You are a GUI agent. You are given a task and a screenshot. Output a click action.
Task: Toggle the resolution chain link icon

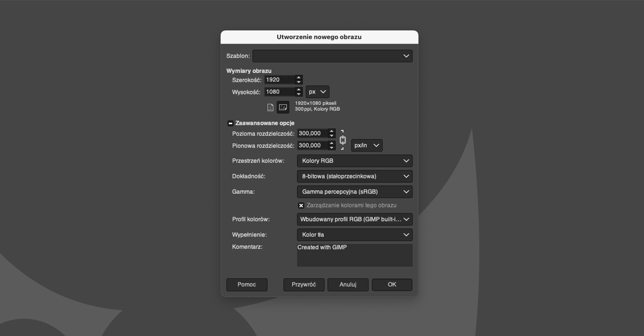[x=342, y=140]
